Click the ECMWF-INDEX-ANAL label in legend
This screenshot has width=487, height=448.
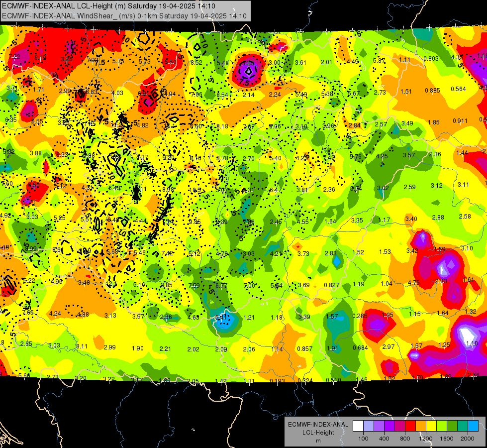(318, 425)
